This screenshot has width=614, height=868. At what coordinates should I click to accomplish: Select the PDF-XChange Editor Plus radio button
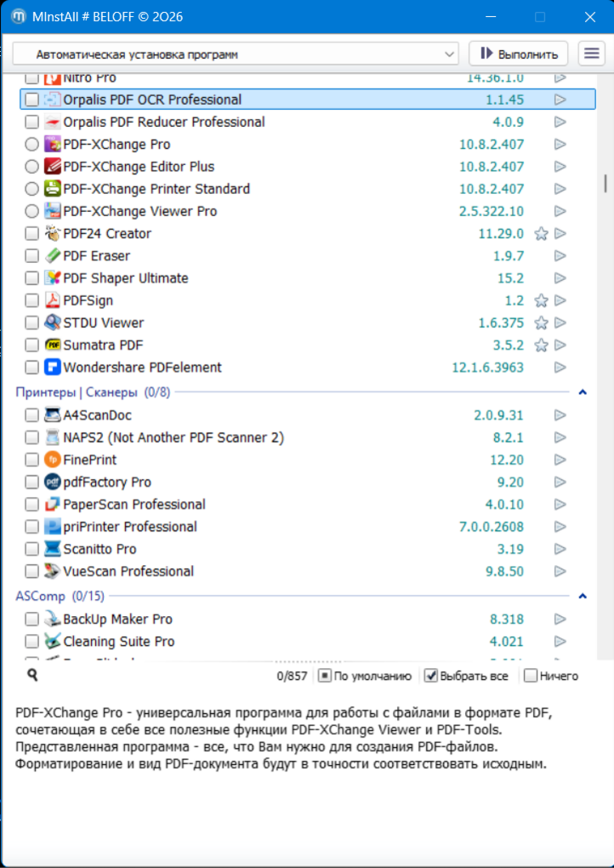32,167
